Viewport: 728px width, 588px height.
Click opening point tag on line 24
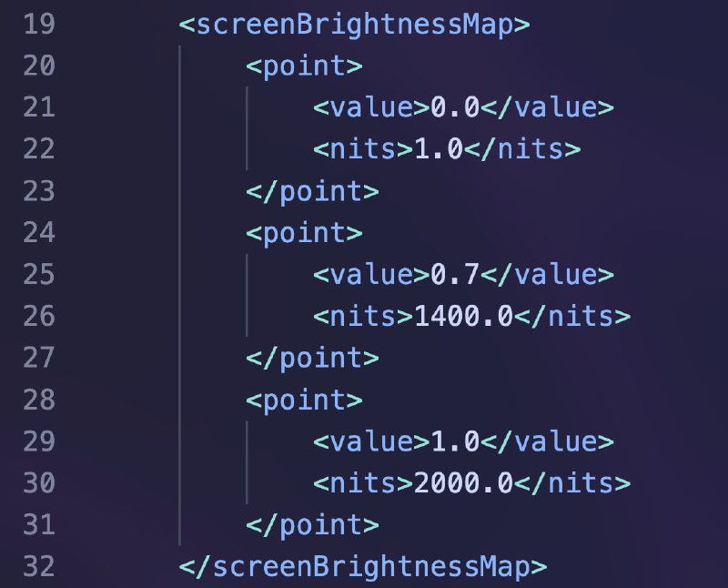point(304,233)
